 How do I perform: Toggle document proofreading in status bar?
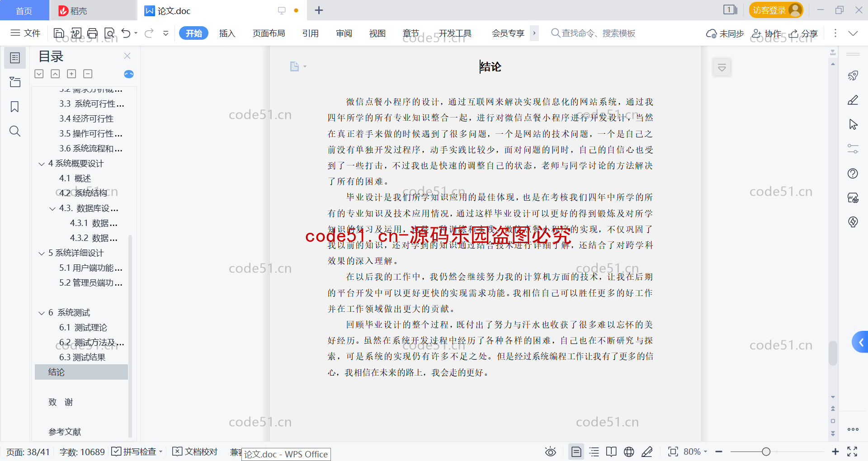coord(195,452)
